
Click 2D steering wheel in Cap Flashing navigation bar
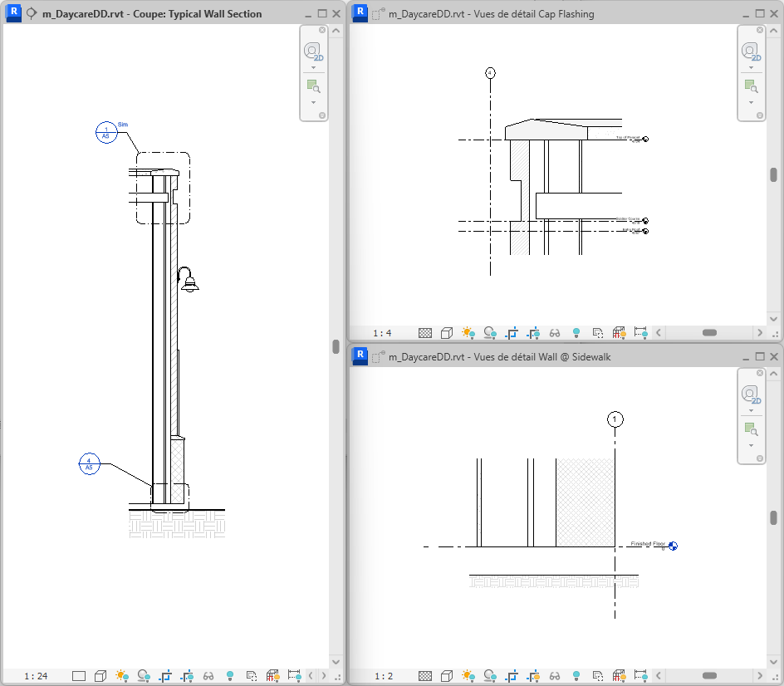751,52
